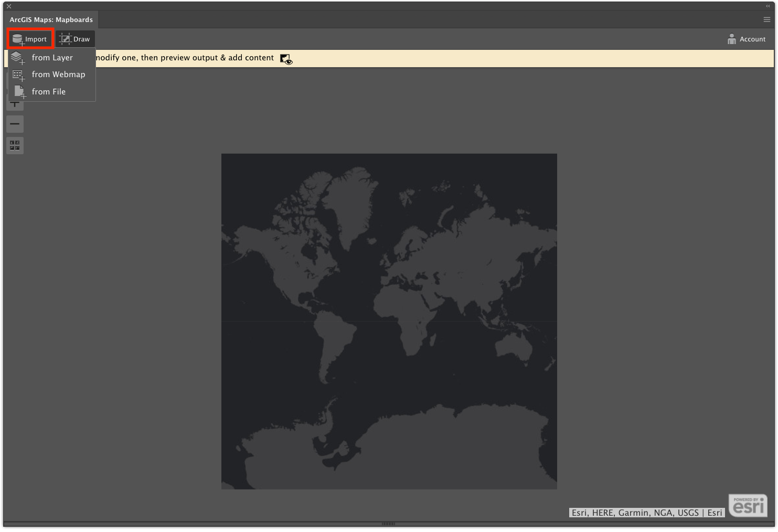The image size is (778, 532).
Task: Open the panel options hamburger menu
Action: 766,19
